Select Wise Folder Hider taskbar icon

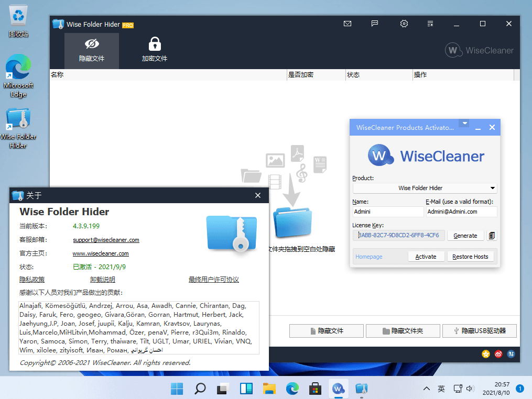[361, 389]
